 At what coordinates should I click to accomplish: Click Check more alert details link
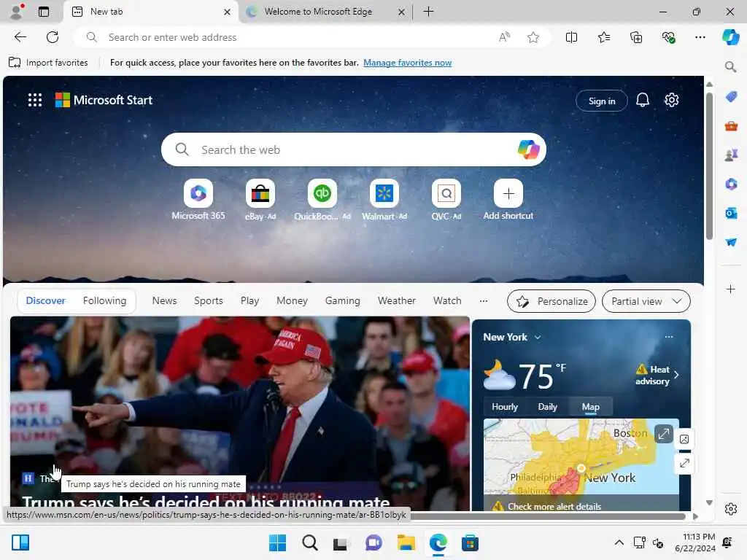point(554,506)
